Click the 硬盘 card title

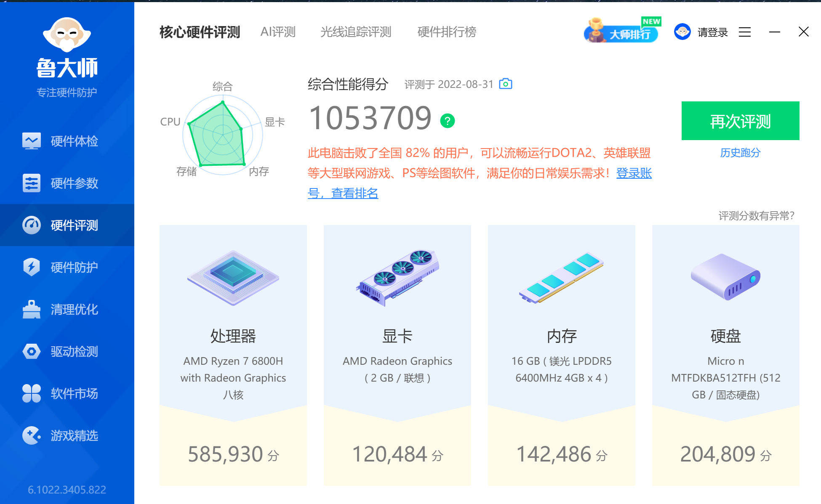click(x=725, y=336)
